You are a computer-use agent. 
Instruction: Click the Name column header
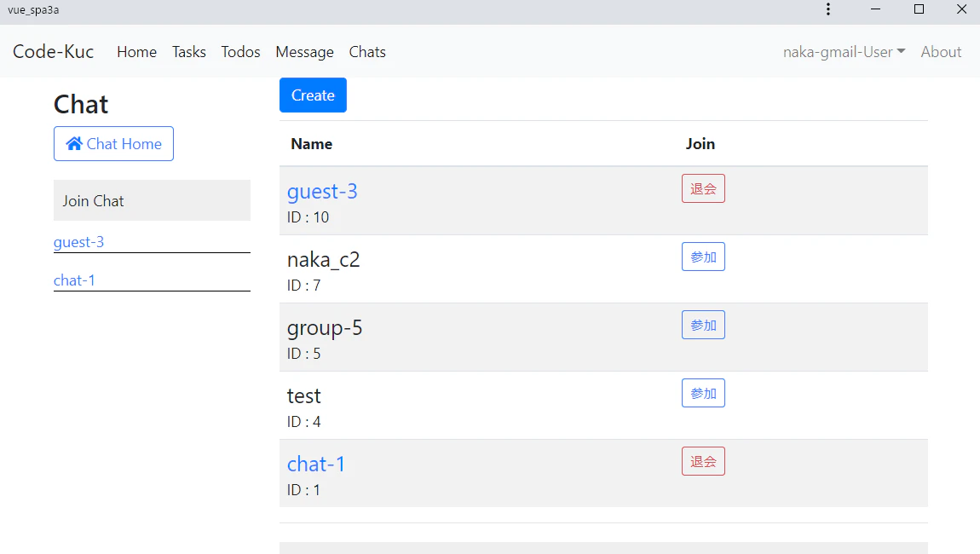click(311, 144)
